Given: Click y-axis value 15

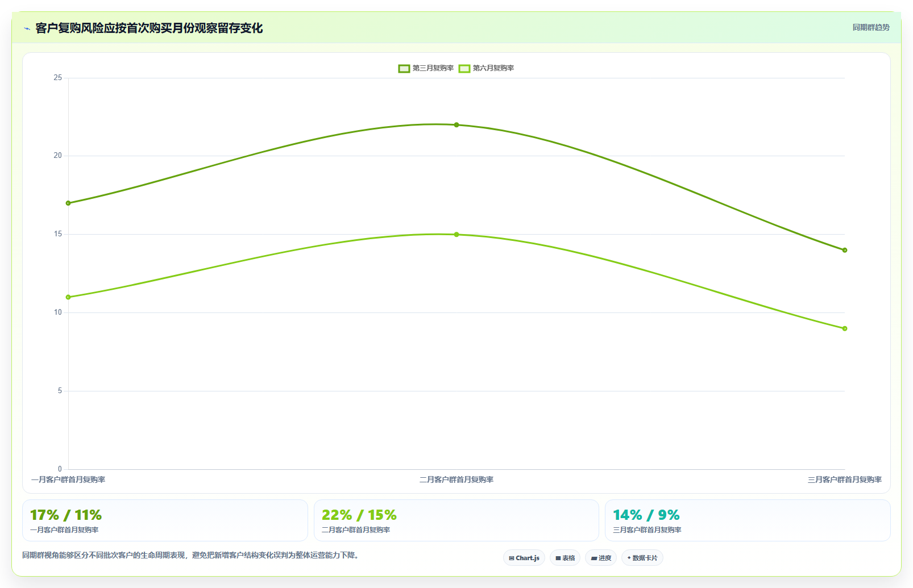Looking at the screenshot, I should pyautogui.click(x=58, y=234).
